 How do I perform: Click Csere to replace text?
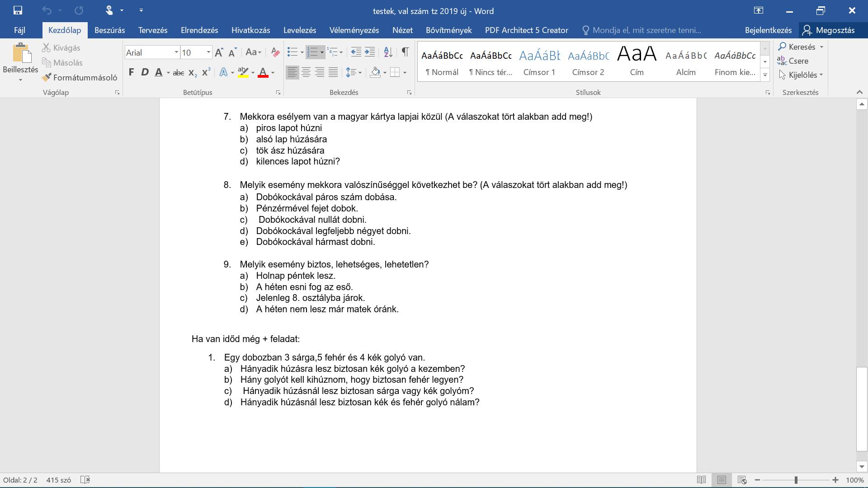point(793,61)
